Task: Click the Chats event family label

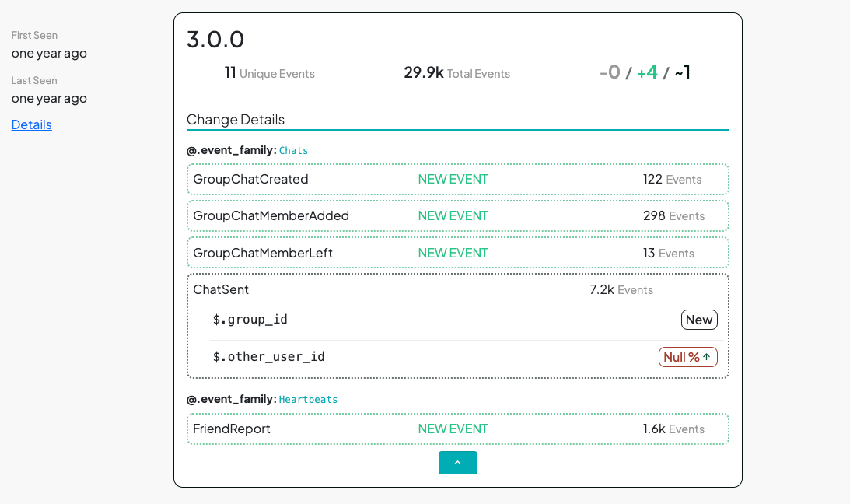Action: (293, 150)
